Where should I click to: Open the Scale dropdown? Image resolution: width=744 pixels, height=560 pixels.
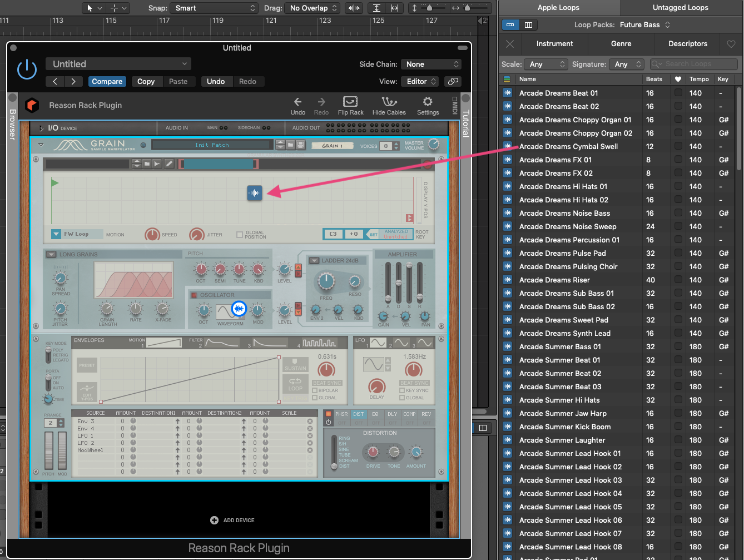[546, 64]
